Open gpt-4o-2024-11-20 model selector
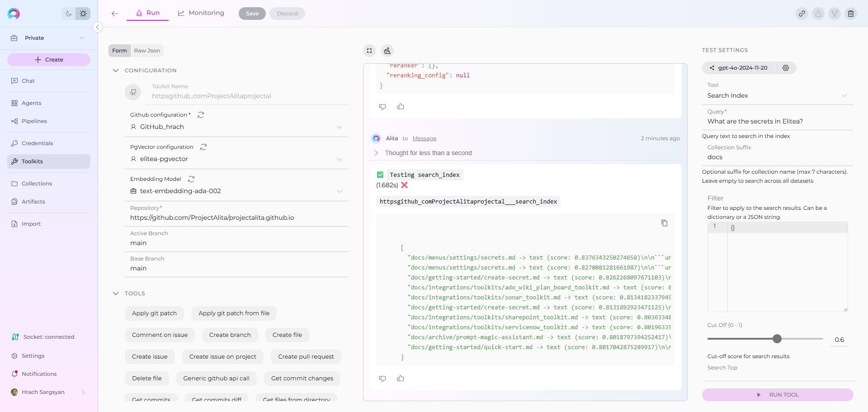The image size is (868, 412). [738, 68]
